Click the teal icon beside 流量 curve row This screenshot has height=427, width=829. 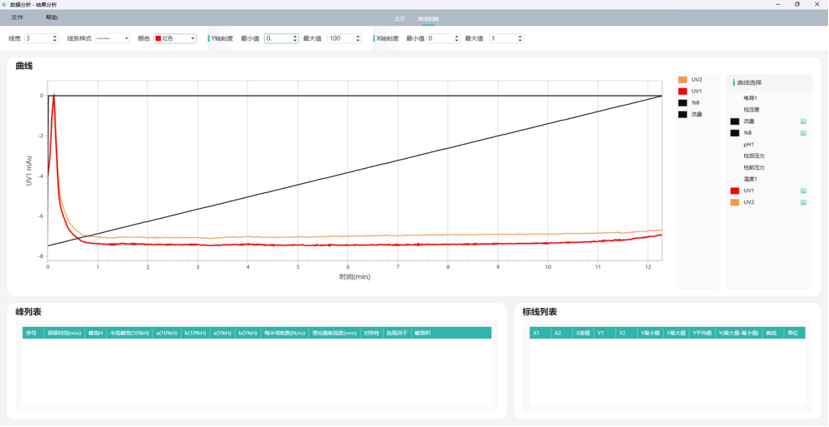pos(803,122)
